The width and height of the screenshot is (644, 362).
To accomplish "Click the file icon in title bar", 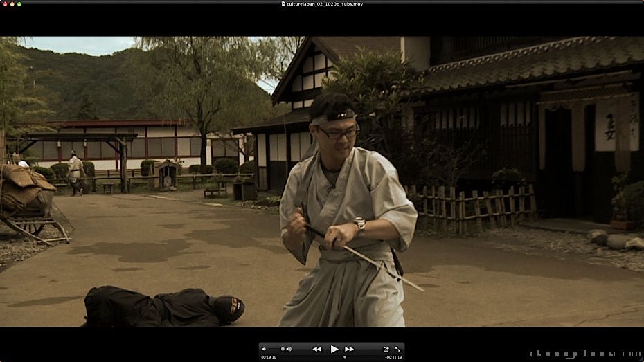I will click(x=283, y=3).
